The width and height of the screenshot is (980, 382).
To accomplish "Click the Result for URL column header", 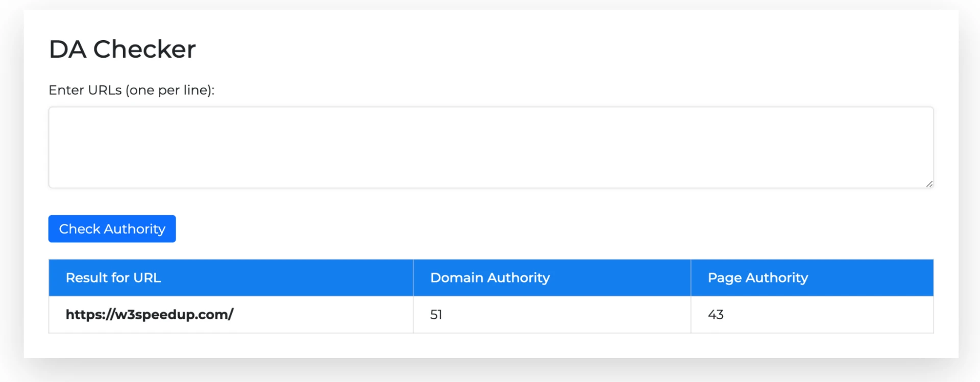I will pos(113,277).
